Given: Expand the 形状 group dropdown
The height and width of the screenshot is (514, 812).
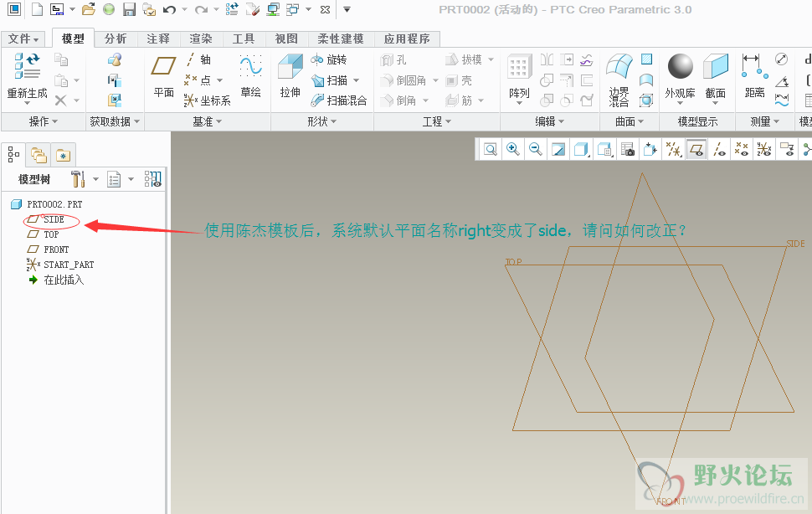Looking at the screenshot, I should click(x=322, y=121).
